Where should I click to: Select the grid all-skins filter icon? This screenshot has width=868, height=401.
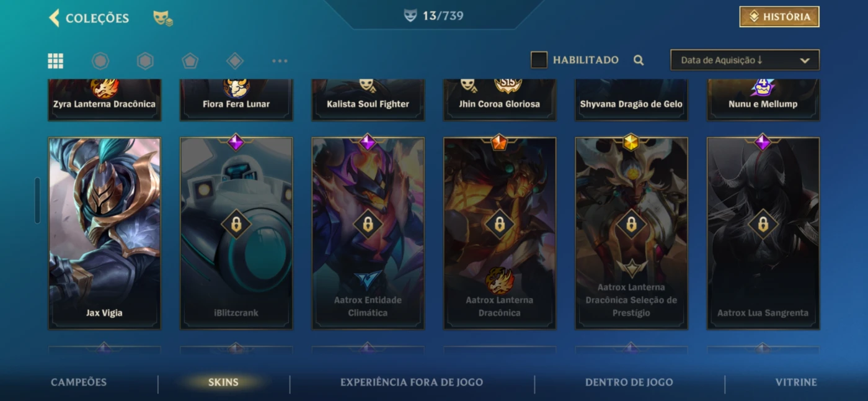point(56,61)
